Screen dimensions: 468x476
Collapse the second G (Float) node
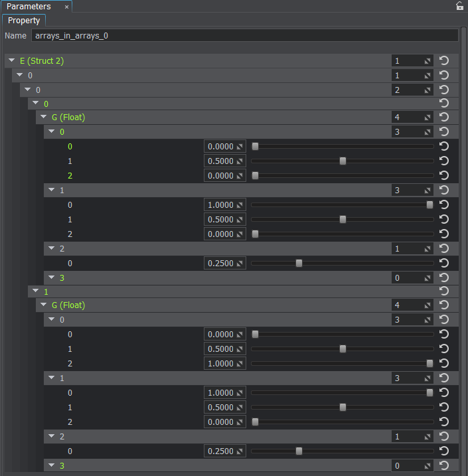(x=43, y=305)
